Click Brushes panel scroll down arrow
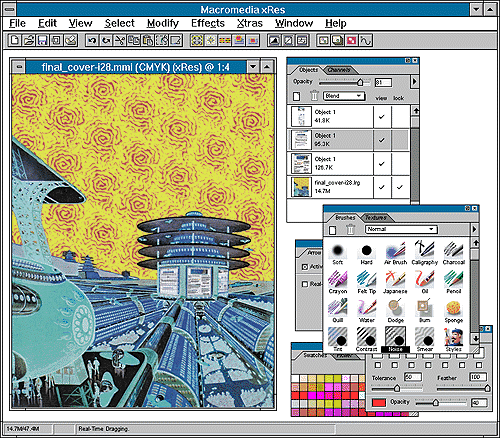The image size is (500, 438). pos(475,338)
